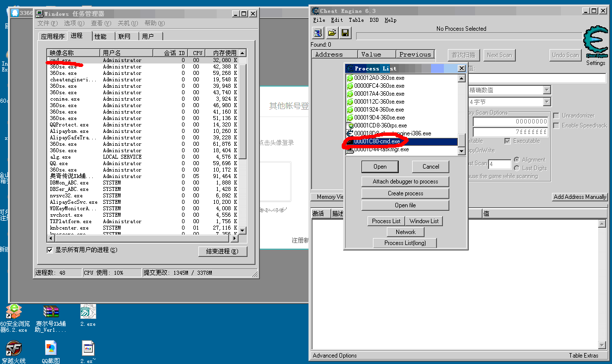Select the Alignment radio button
612x364 pixels.
[x=517, y=160]
